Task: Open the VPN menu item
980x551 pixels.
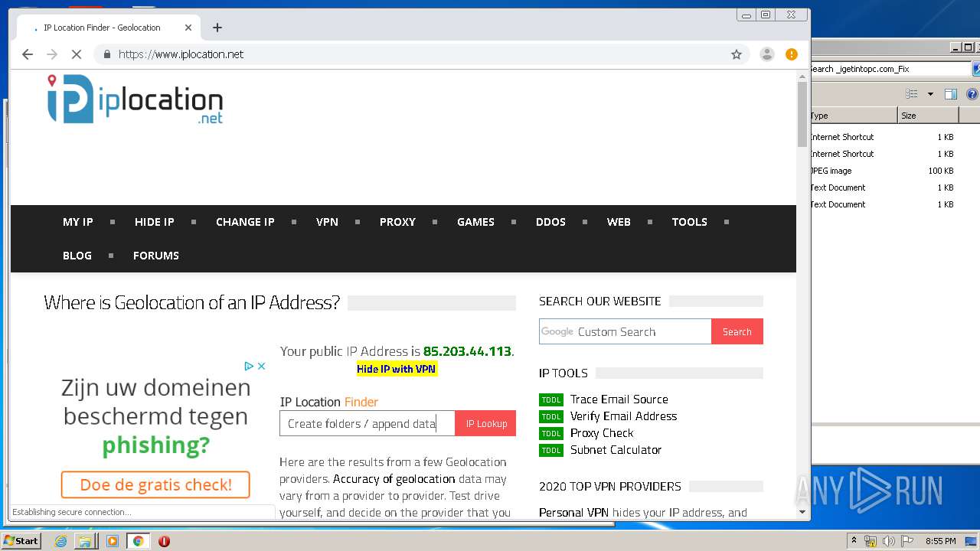Action: 327,222
